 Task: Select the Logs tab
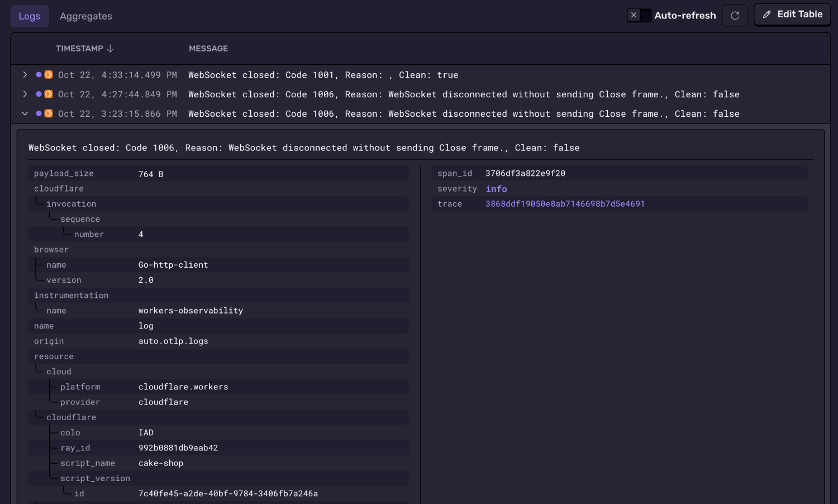point(29,16)
